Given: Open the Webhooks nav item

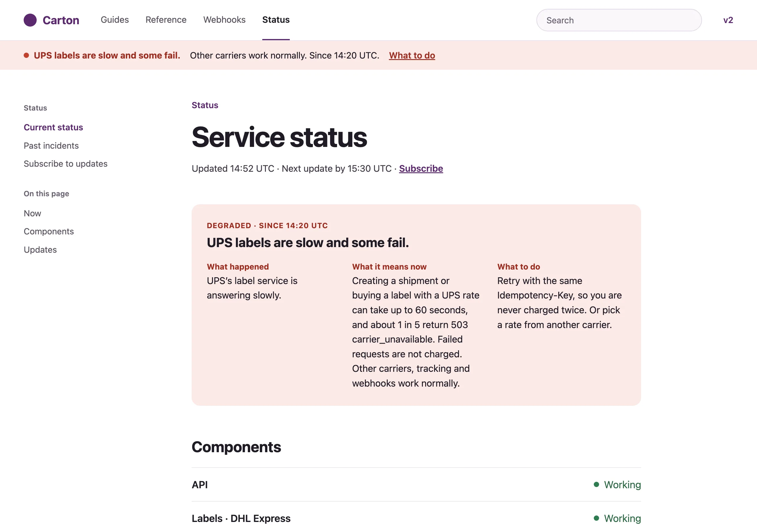Looking at the screenshot, I should [x=224, y=20].
